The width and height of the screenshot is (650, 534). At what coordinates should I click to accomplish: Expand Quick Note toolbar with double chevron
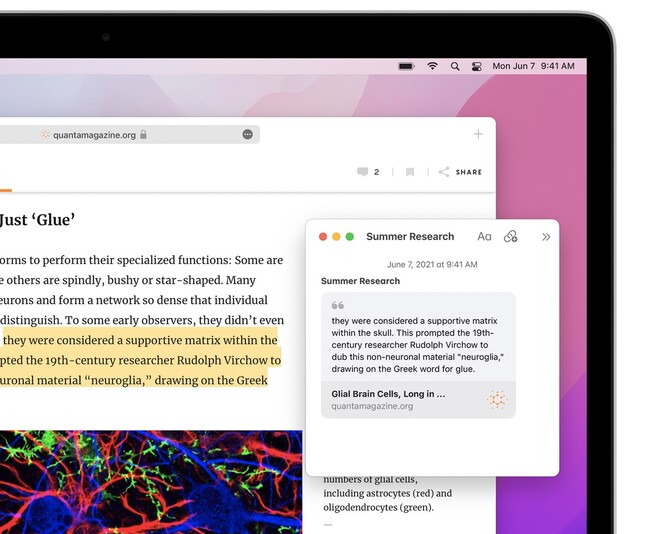[546, 237]
